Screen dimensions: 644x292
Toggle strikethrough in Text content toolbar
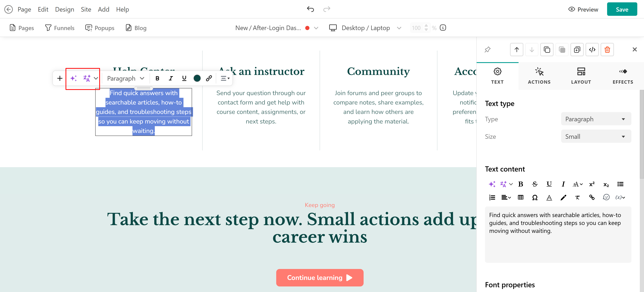pyautogui.click(x=535, y=184)
